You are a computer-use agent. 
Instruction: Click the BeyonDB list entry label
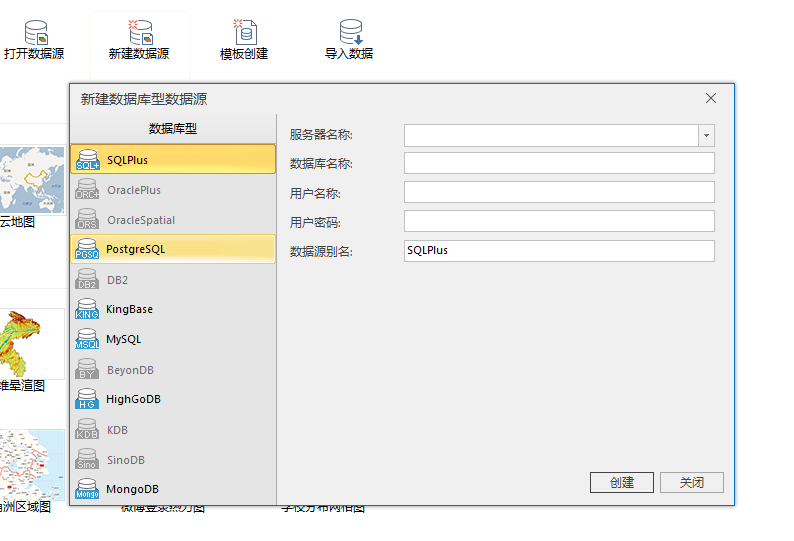click(131, 370)
